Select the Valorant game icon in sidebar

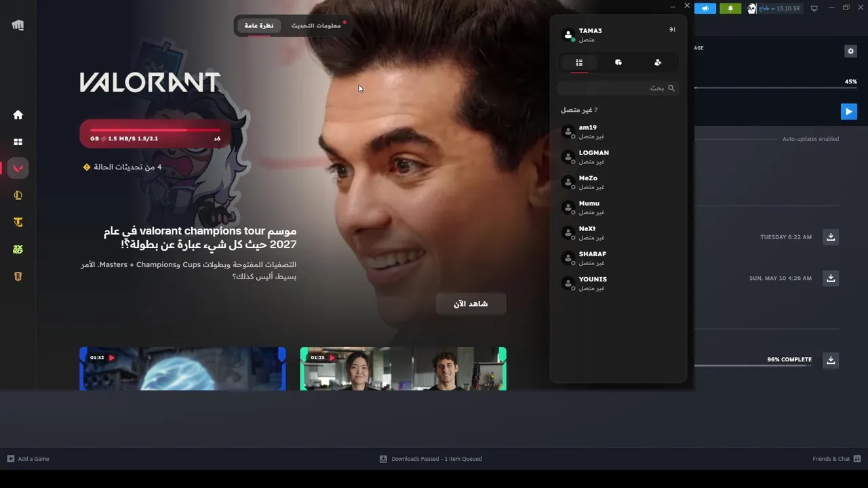(x=18, y=168)
